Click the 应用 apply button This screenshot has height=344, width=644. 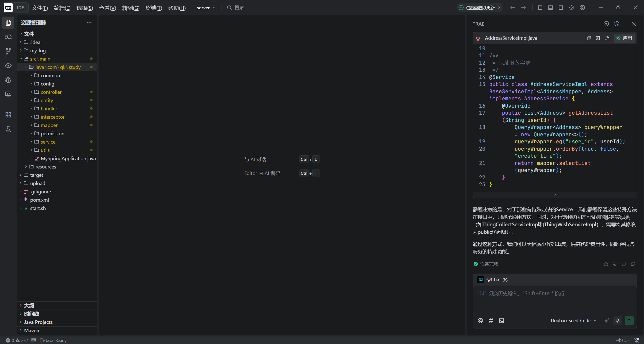tap(624, 38)
